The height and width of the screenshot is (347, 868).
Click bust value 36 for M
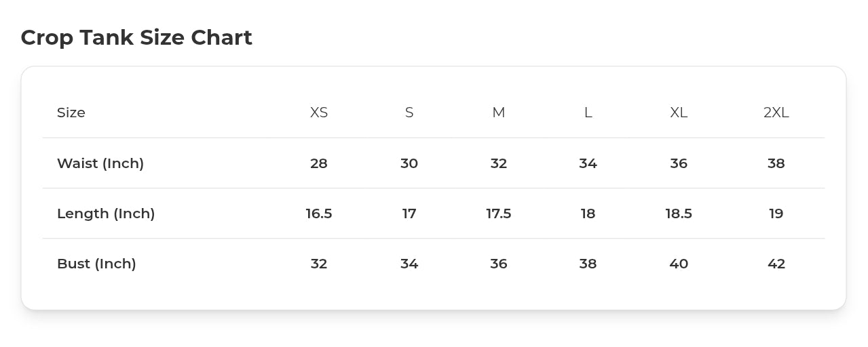(499, 264)
